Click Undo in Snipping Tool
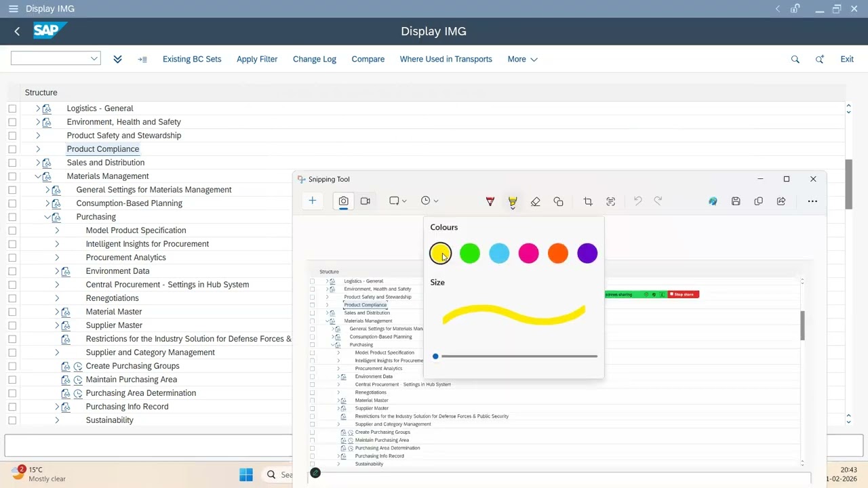 [x=637, y=201]
